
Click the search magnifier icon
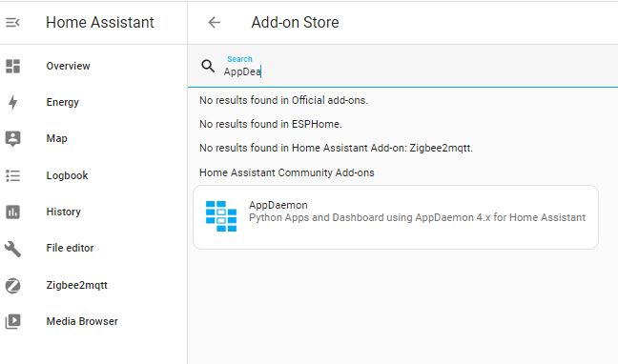click(x=208, y=66)
